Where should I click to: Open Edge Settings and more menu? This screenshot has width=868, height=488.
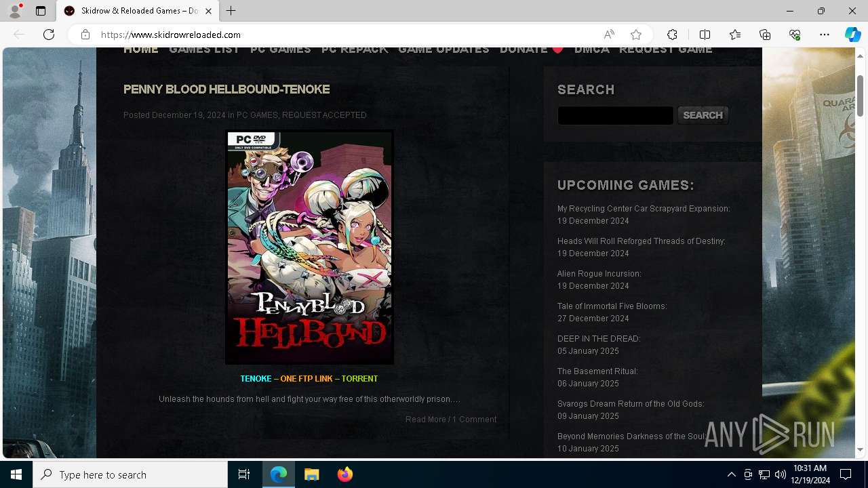pyautogui.click(x=825, y=35)
